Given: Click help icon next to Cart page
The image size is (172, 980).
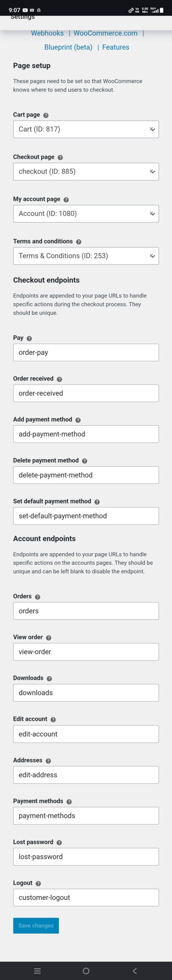Looking at the screenshot, I should [x=46, y=115].
